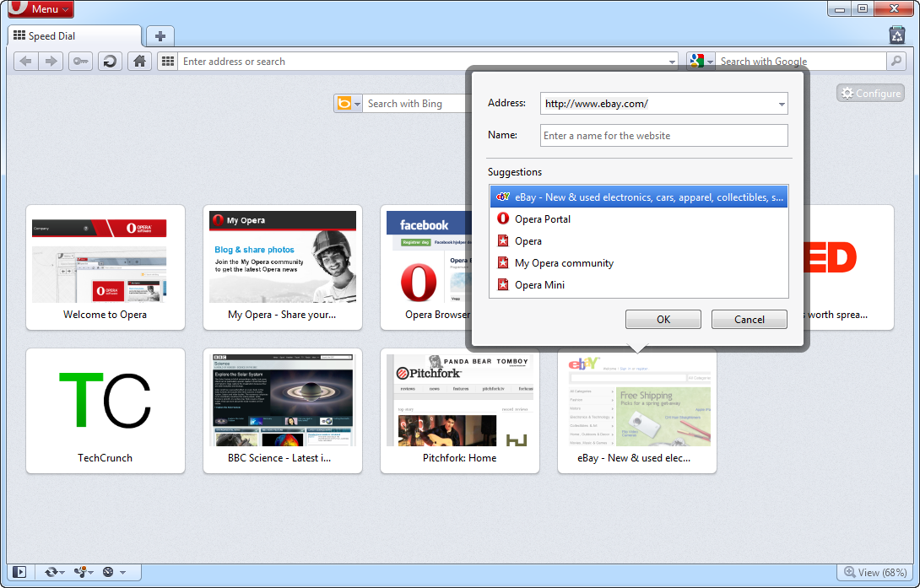Select the 'My Opera community' suggestion

pos(638,263)
